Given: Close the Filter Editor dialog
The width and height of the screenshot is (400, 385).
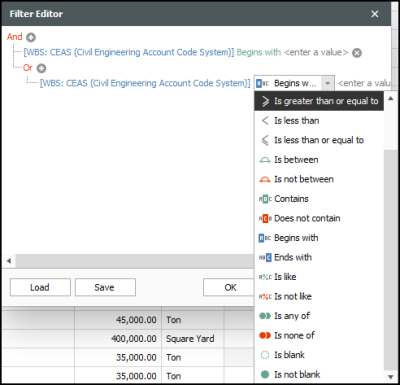Looking at the screenshot, I should click(375, 14).
